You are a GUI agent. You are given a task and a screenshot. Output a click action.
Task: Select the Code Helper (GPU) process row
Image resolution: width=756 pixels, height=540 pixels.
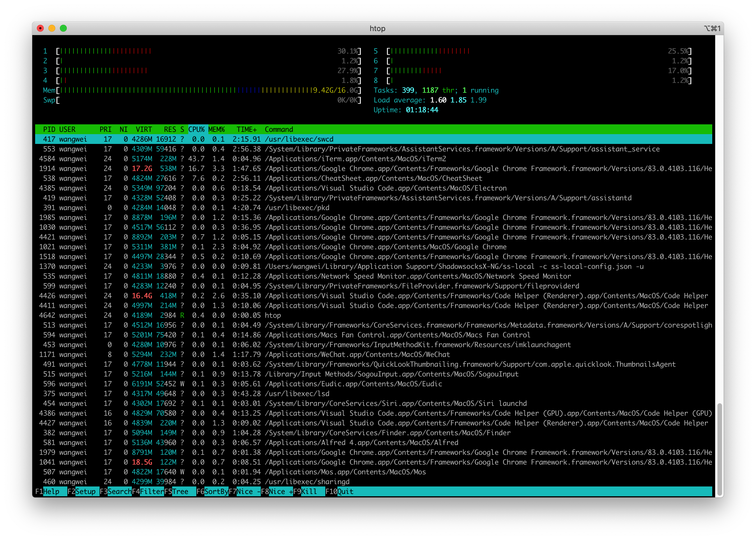(x=373, y=413)
